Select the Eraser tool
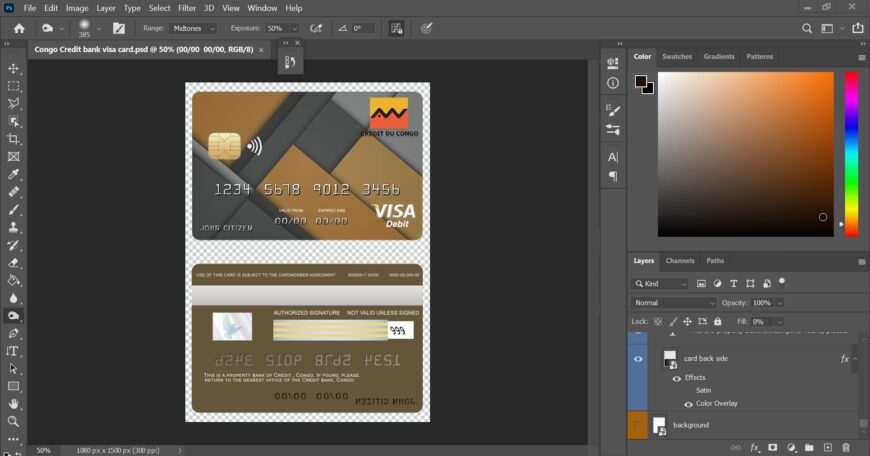This screenshot has width=870, height=456. (13, 263)
